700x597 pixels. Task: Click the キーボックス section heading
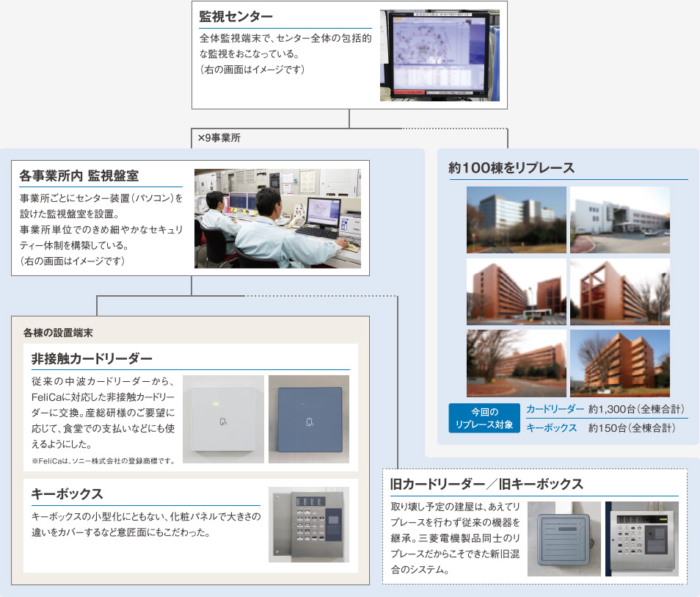(67, 493)
